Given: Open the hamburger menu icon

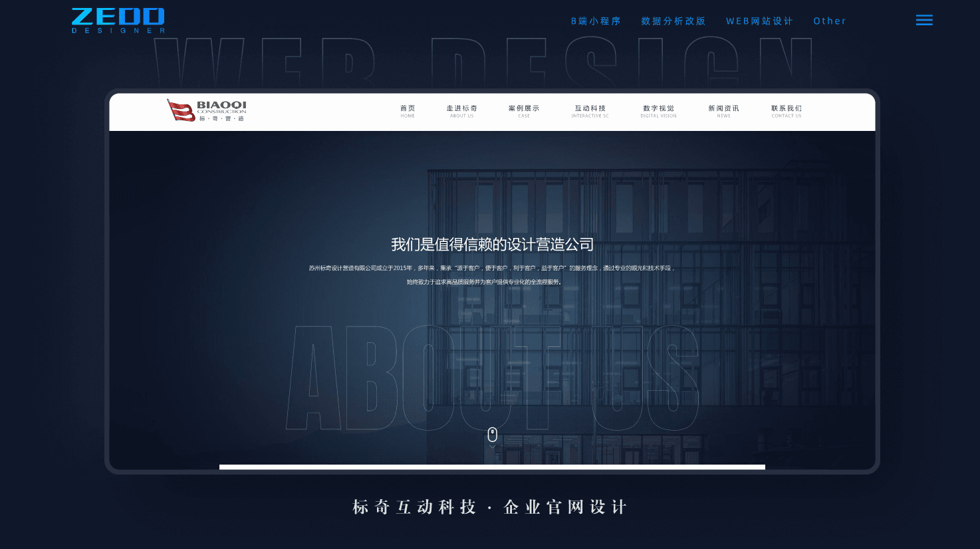Looking at the screenshot, I should tap(924, 20).
